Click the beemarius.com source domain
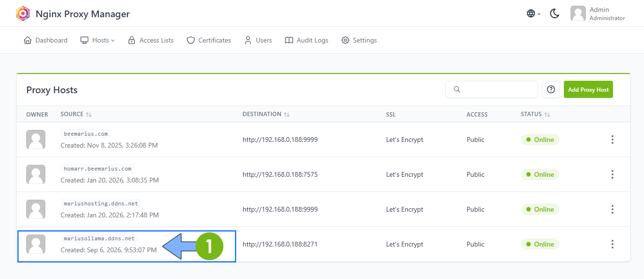The image size is (644, 279). click(86, 134)
